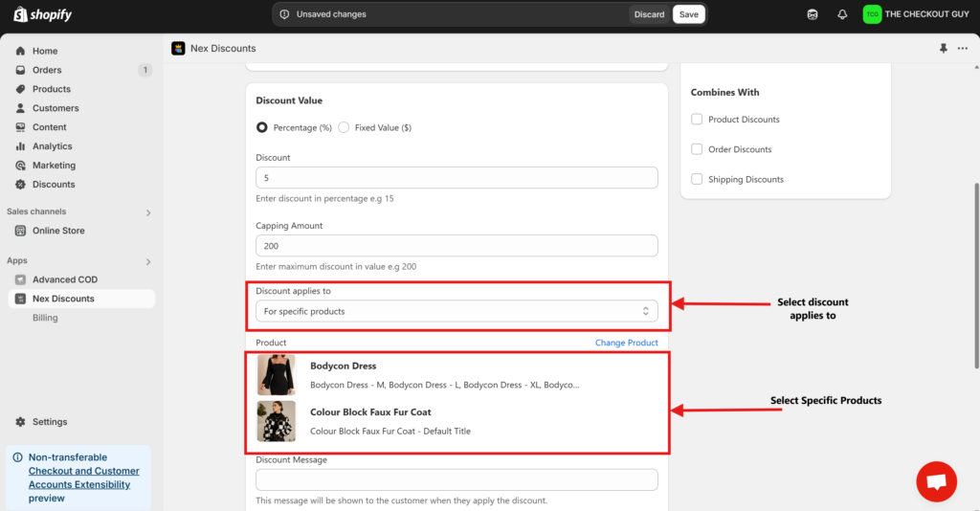Open Online Store sales channel

pos(58,231)
